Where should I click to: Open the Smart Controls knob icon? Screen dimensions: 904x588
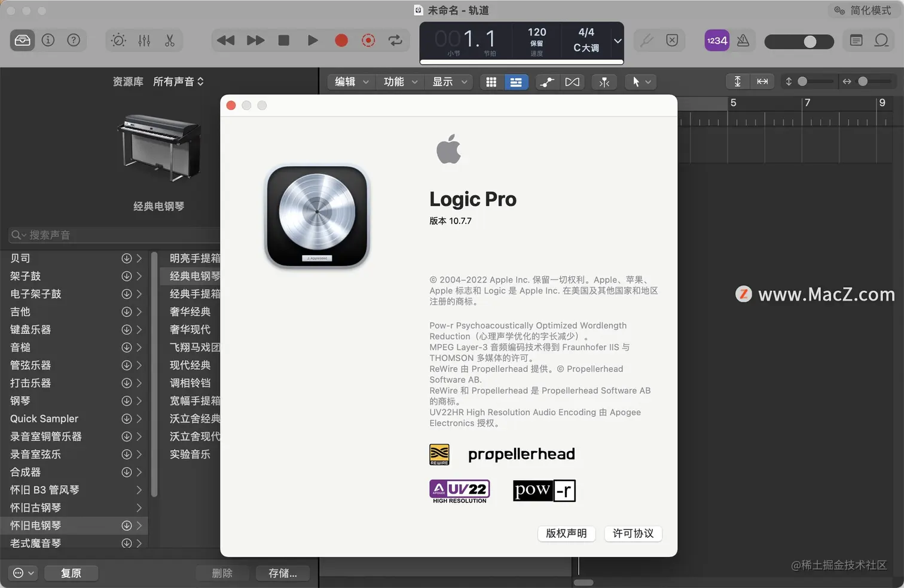[x=118, y=40]
